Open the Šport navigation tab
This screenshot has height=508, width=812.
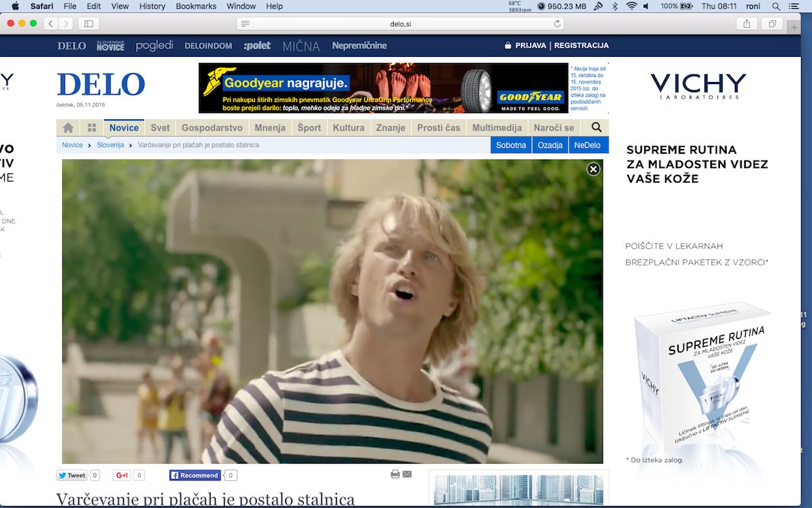coord(309,128)
